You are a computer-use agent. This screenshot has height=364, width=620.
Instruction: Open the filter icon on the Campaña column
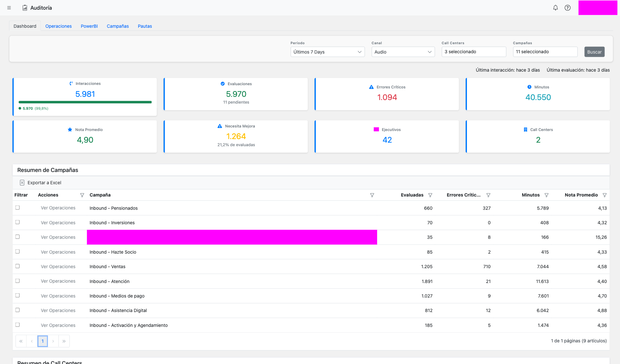(x=372, y=195)
